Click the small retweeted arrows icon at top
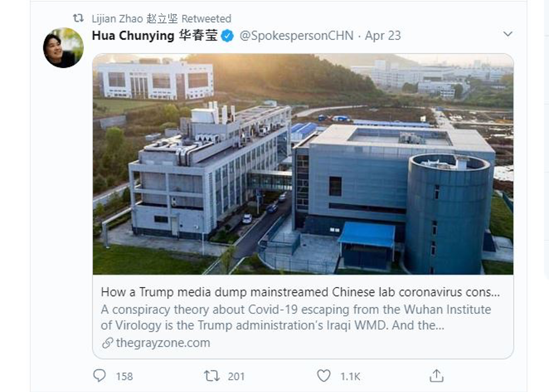The height and width of the screenshot is (392, 549). (78, 18)
